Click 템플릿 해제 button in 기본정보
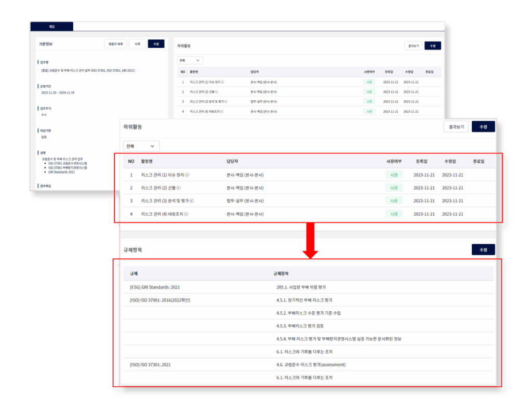The width and height of the screenshot is (532, 408). click(x=115, y=44)
